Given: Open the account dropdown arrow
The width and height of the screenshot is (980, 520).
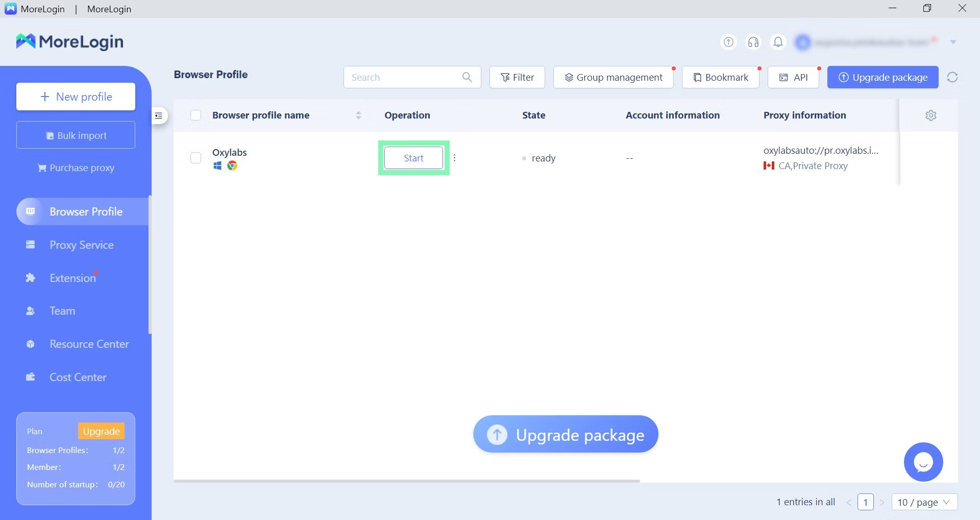Looking at the screenshot, I should pos(953,42).
